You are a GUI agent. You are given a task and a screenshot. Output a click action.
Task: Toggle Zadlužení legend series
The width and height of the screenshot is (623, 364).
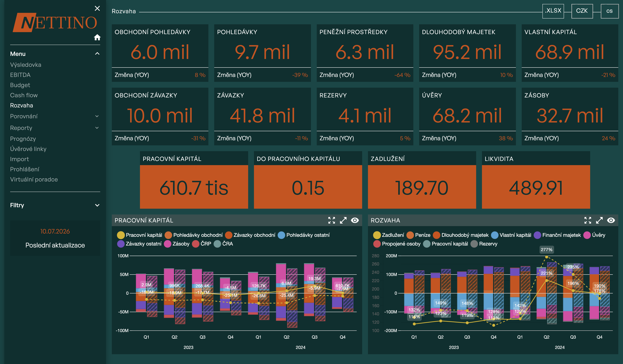coord(389,235)
